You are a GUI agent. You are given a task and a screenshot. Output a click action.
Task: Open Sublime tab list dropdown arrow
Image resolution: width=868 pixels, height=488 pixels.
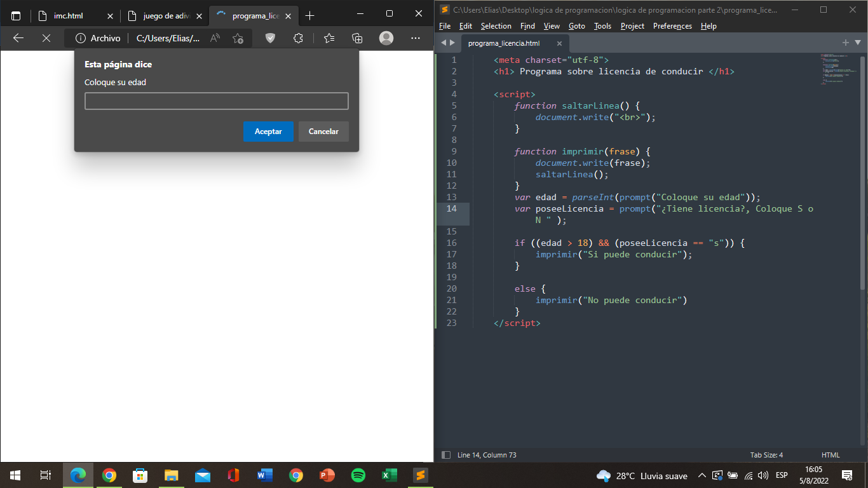click(x=858, y=43)
